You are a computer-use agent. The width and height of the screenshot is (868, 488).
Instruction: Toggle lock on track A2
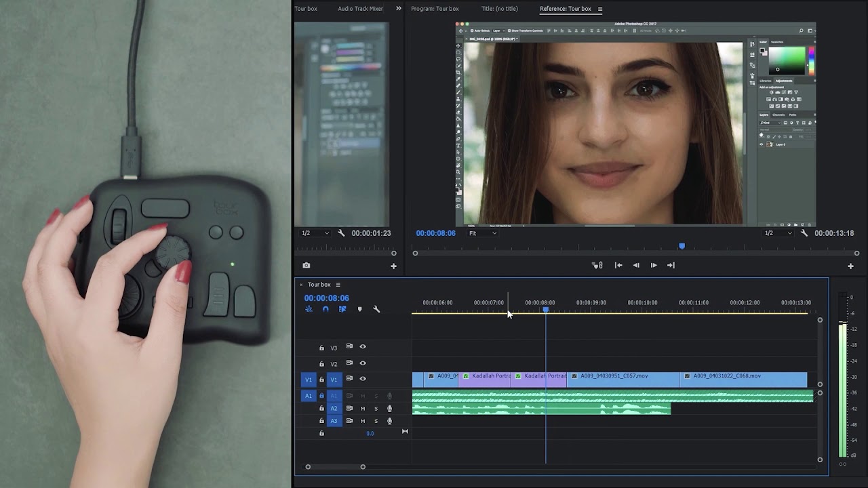(x=321, y=409)
